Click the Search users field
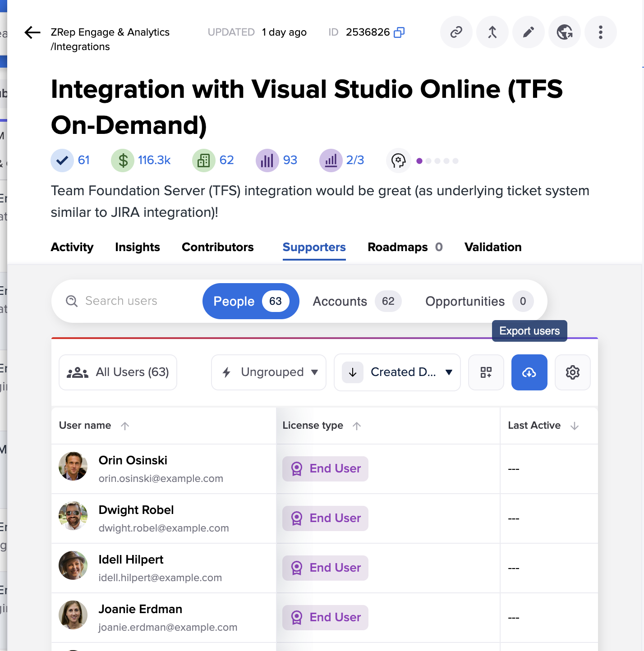This screenshot has width=644, height=651. pyautogui.click(x=131, y=301)
